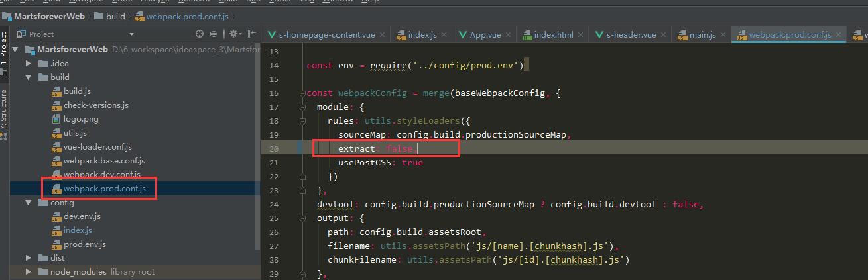Close the s-homepage-content.vue tab
This screenshot has height=280, width=868.
[383, 35]
